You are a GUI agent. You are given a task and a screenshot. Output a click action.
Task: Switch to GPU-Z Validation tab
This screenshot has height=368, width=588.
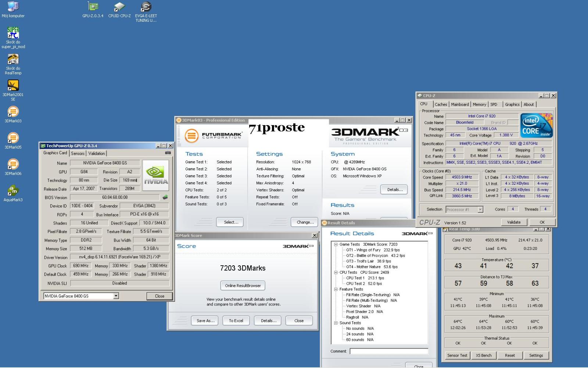[x=97, y=153]
